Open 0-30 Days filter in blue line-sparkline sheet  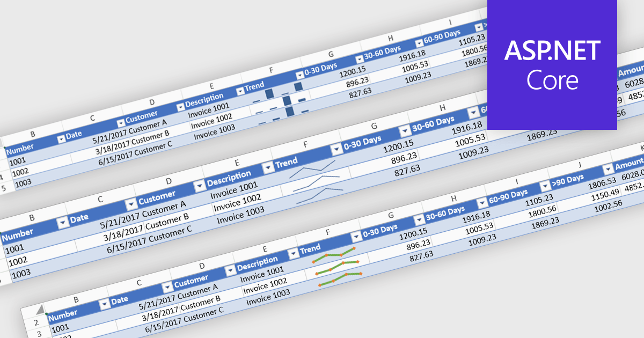pos(405,131)
